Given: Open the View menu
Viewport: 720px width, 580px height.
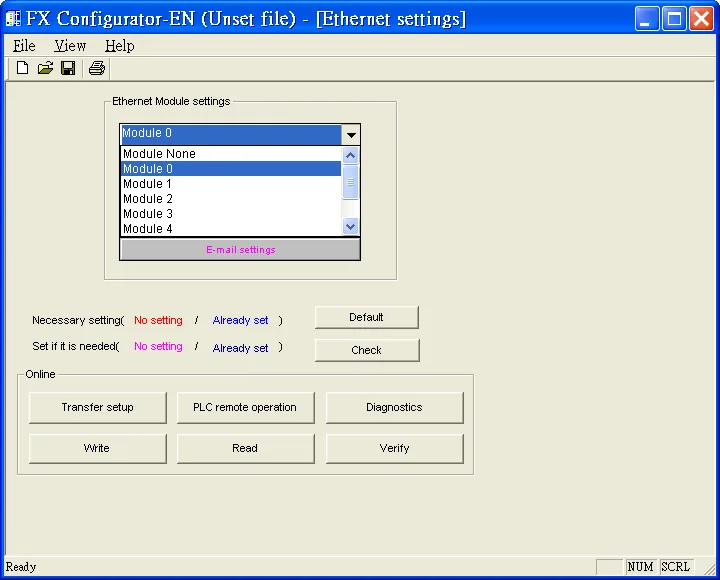Looking at the screenshot, I should click(x=70, y=46).
